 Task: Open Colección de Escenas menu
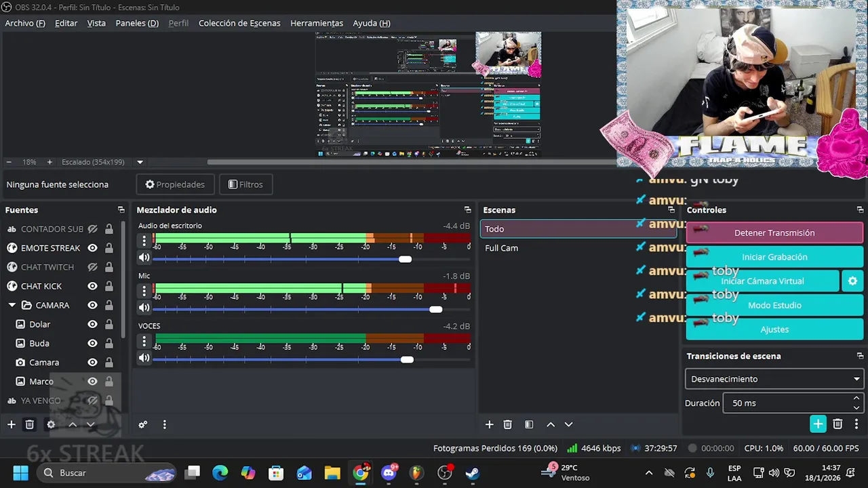[x=239, y=23]
